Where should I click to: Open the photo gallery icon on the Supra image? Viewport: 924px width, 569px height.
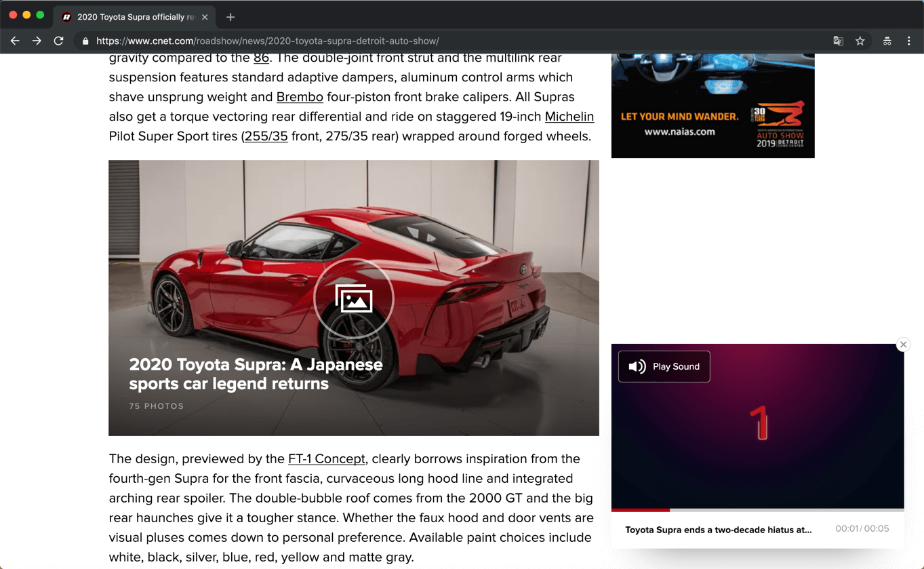pyautogui.click(x=354, y=298)
